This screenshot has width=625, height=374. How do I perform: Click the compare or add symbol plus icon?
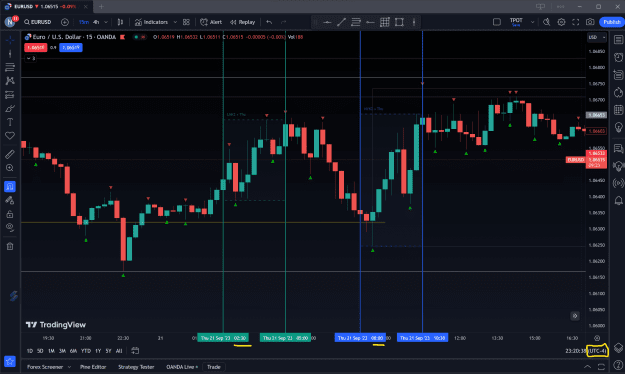coord(65,22)
